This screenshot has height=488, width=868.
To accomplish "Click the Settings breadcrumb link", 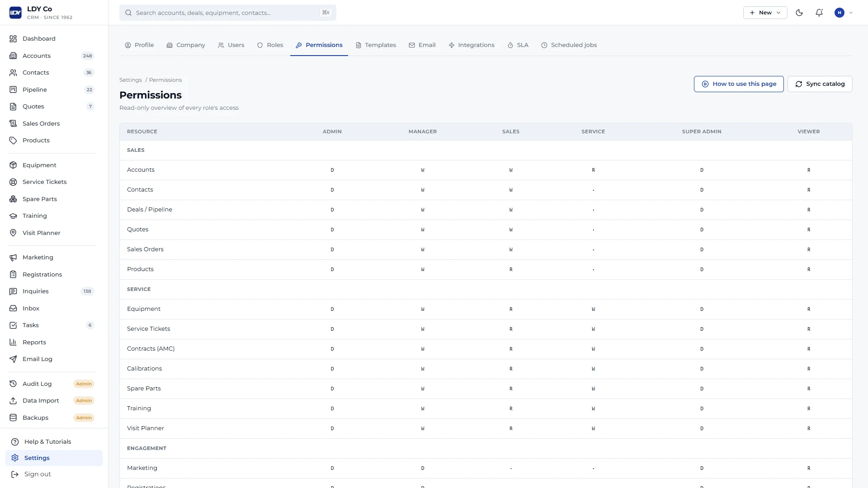I will point(131,80).
